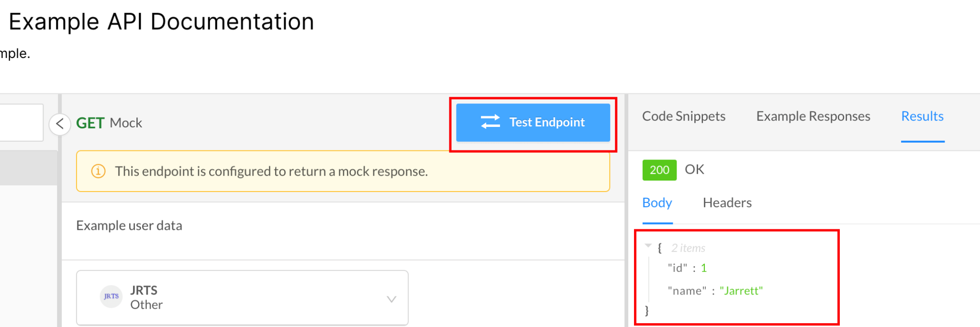Click the Example API Documentation heading
980x327 pixels.
[161, 22]
